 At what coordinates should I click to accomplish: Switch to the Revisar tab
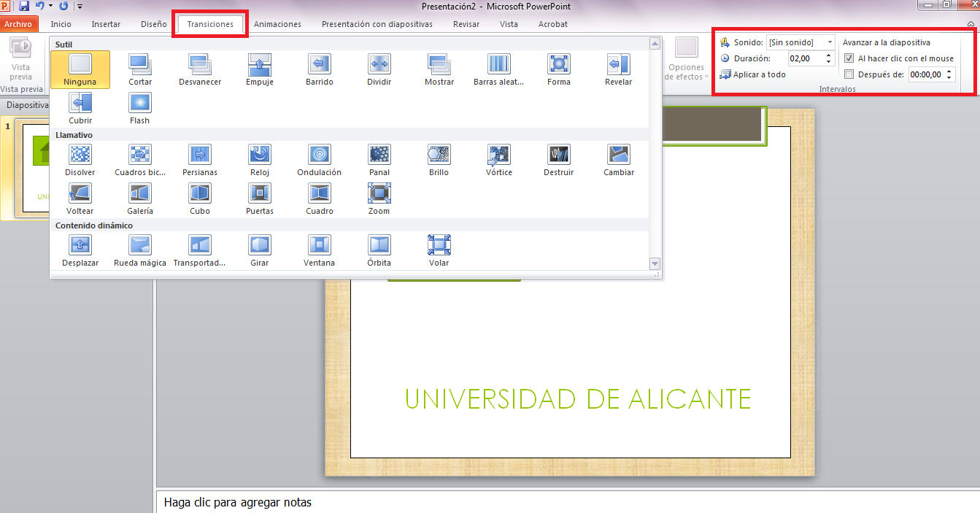coord(466,24)
